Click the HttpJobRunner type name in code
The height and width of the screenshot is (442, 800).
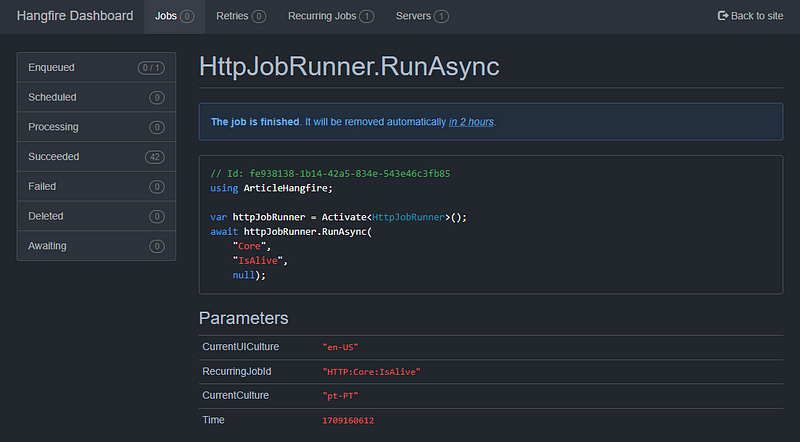(409, 217)
